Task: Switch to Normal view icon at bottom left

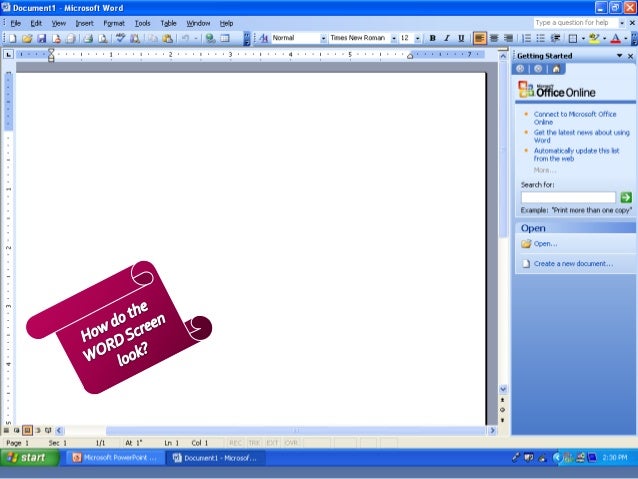Action: tap(6, 430)
